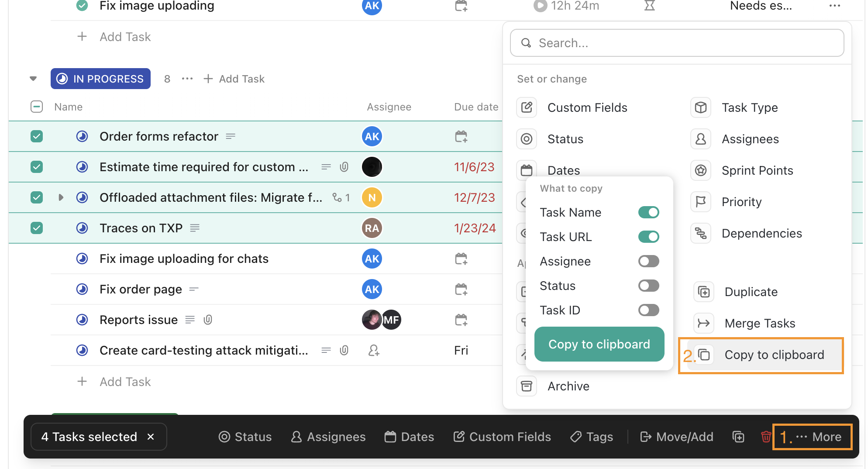Disable the Task Name toggle
The height and width of the screenshot is (469, 868).
point(648,212)
